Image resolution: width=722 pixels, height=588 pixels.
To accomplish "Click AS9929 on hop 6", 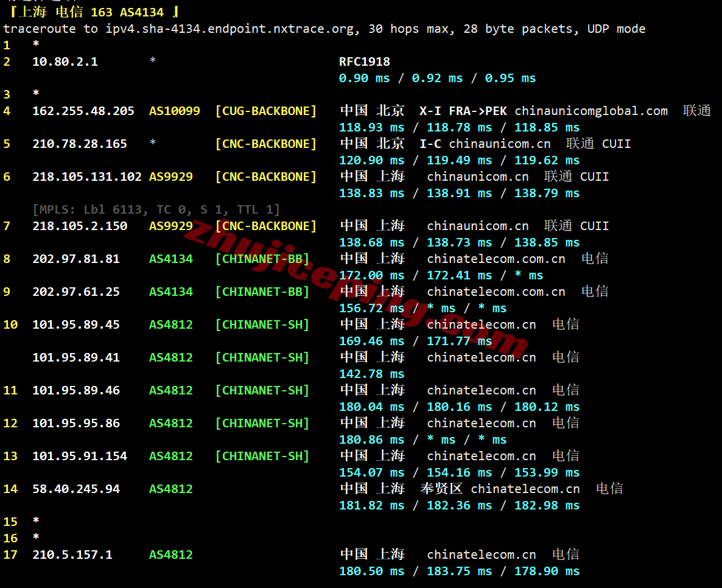I will point(171,177).
